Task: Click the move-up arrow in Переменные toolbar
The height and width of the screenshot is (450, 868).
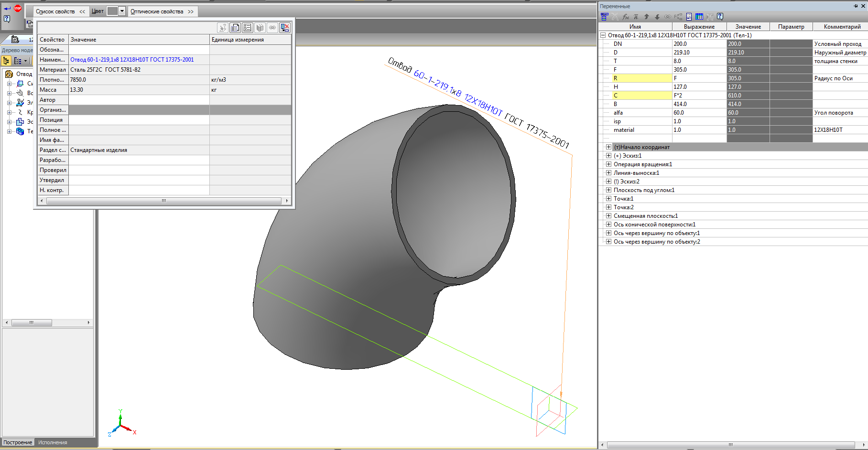Action: pyautogui.click(x=646, y=17)
